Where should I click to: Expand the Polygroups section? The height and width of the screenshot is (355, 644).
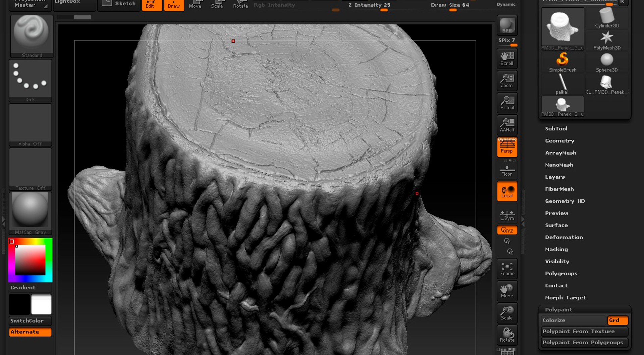coord(561,274)
